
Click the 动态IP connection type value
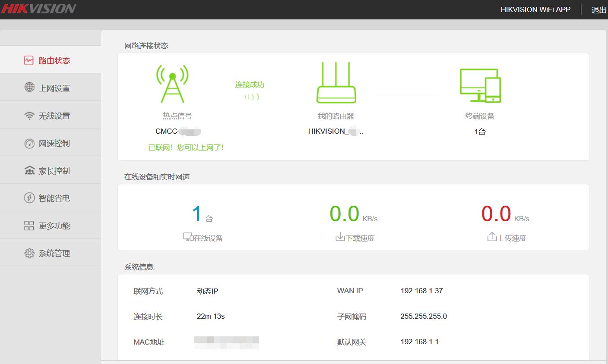tap(208, 291)
